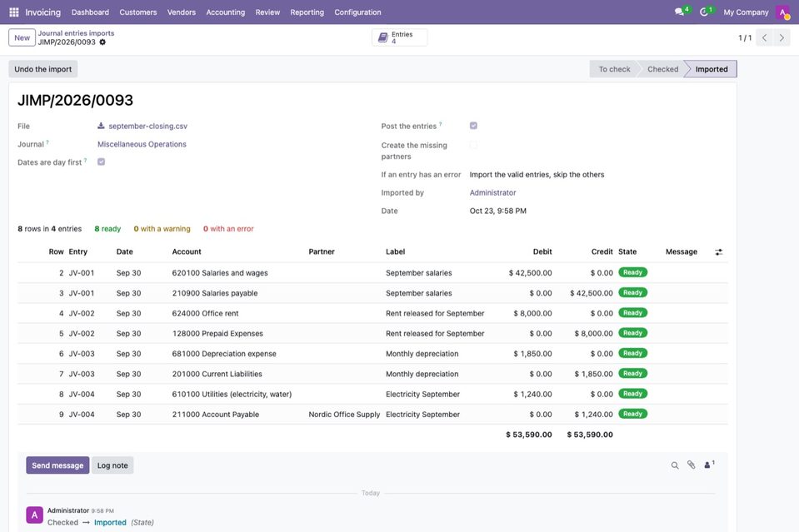Open the Reporting menu
Screen dimensions: 799x532
pos(307,12)
